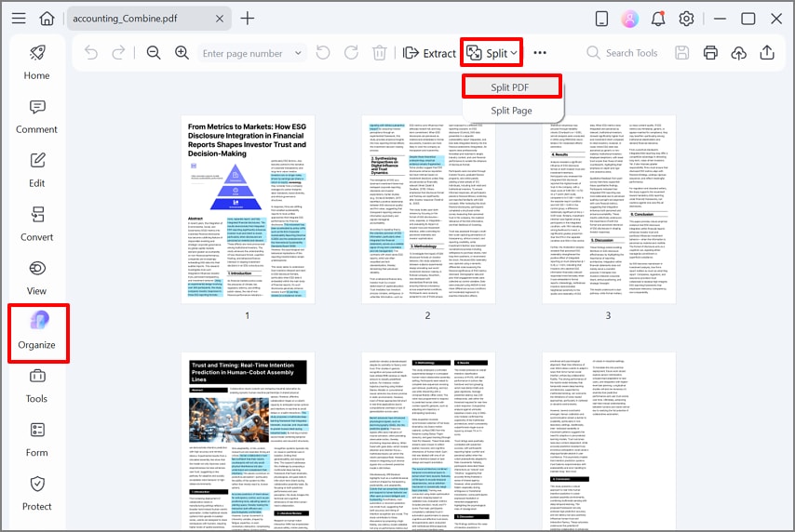Rotate pages clockwise
795x532 pixels.
click(351, 53)
